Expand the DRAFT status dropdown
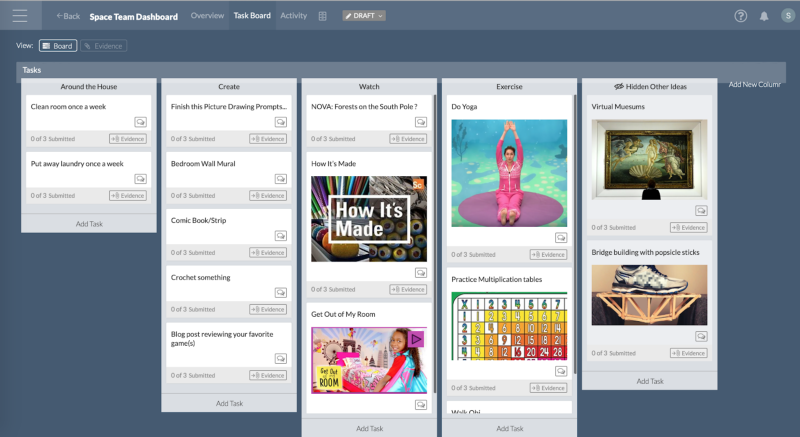Image resolution: width=800 pixels, height=437 pixels. click(364, 16)
